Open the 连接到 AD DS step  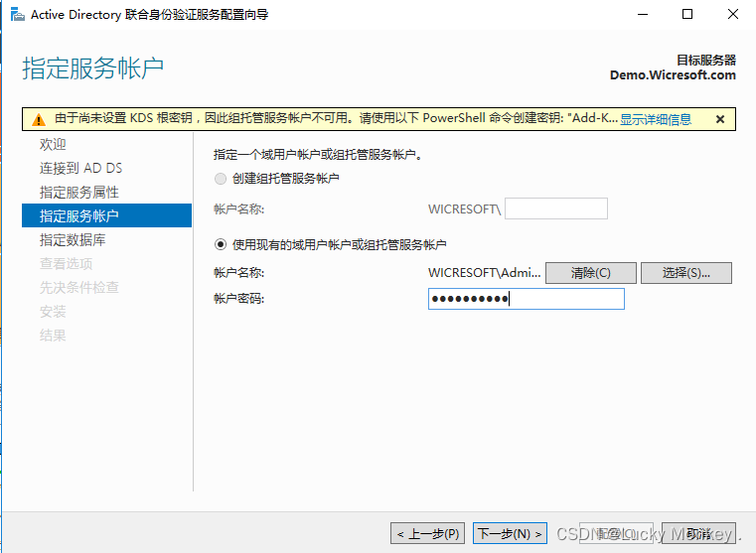(x=81, y=168)
